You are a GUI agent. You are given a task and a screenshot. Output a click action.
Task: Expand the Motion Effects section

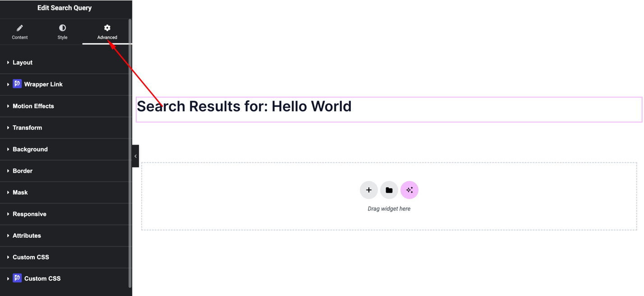[x=33, y=106]
